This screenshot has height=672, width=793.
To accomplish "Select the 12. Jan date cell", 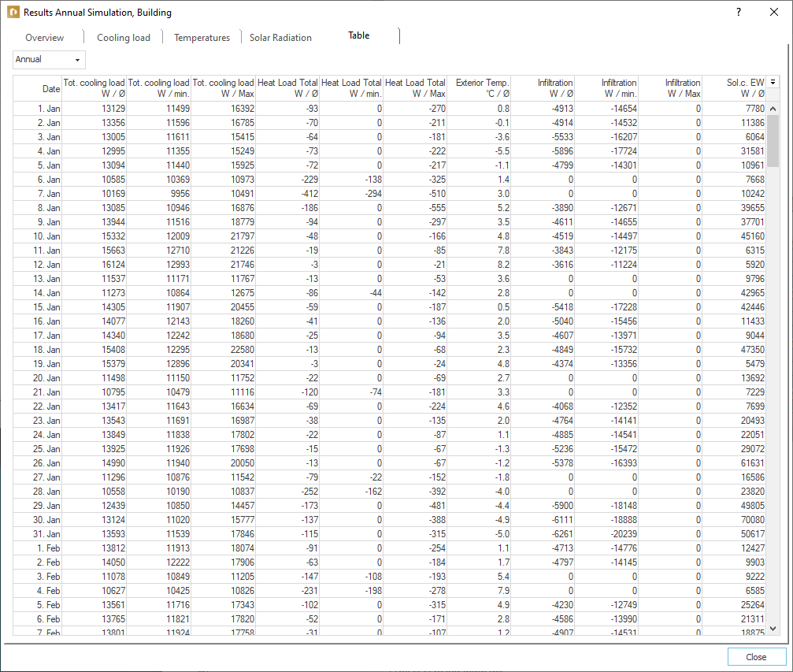I will click(x=38, y=264).
